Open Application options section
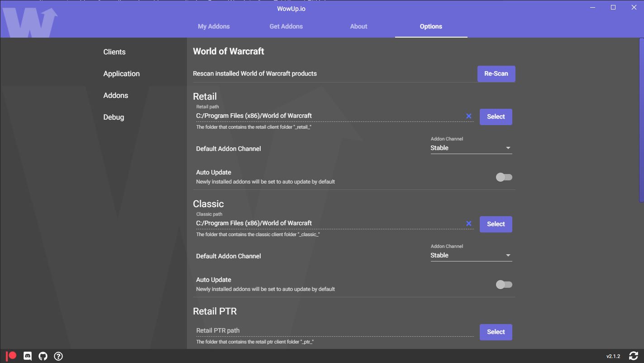The height and width of the screenshot is (363, 644). pos(121,73)
